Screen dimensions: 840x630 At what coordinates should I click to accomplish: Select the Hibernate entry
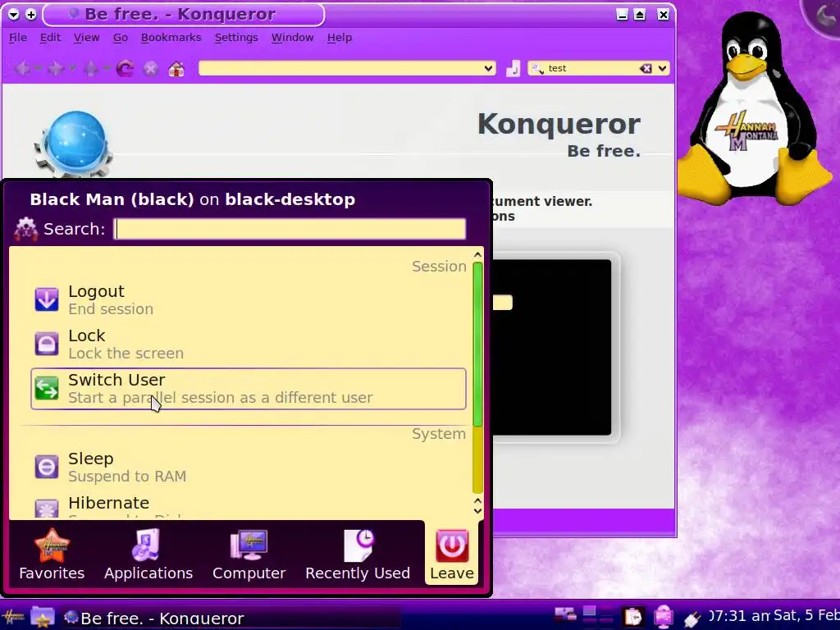pyautogui.click(x=248, y=506)
